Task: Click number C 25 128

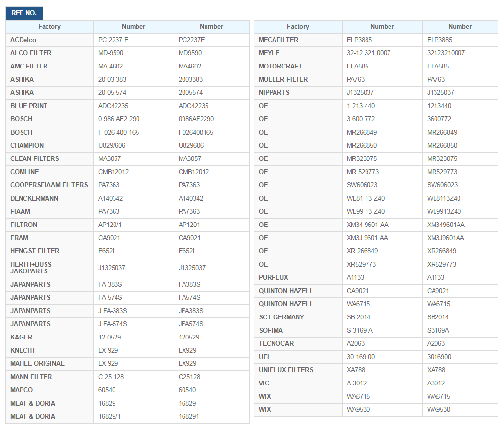Action: point(111,377)
